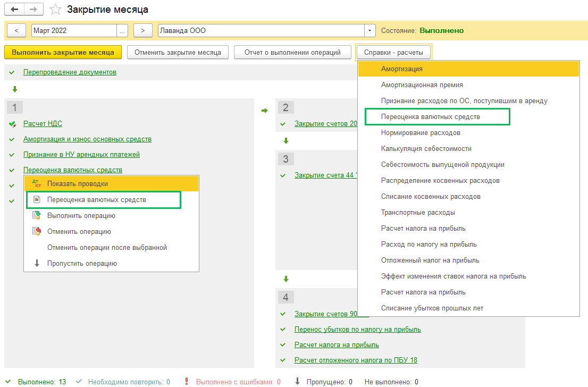Click the Отменить операцию icon
This screenshot has width=588, height=387.
36,232
